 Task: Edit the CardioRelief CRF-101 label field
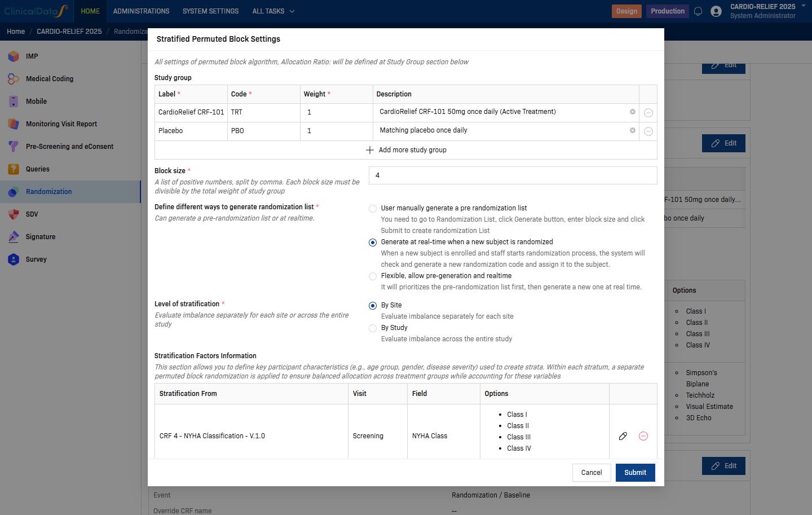(191, 112)
